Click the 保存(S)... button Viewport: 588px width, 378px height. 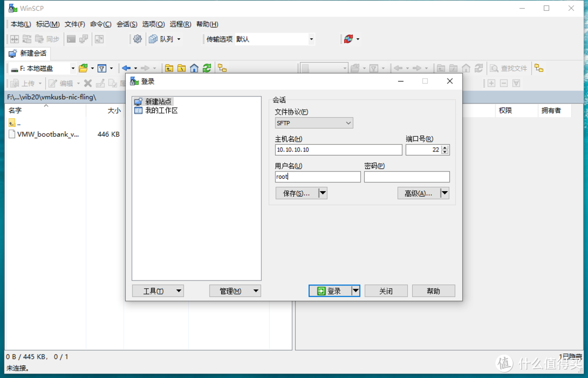click(297, 193)
